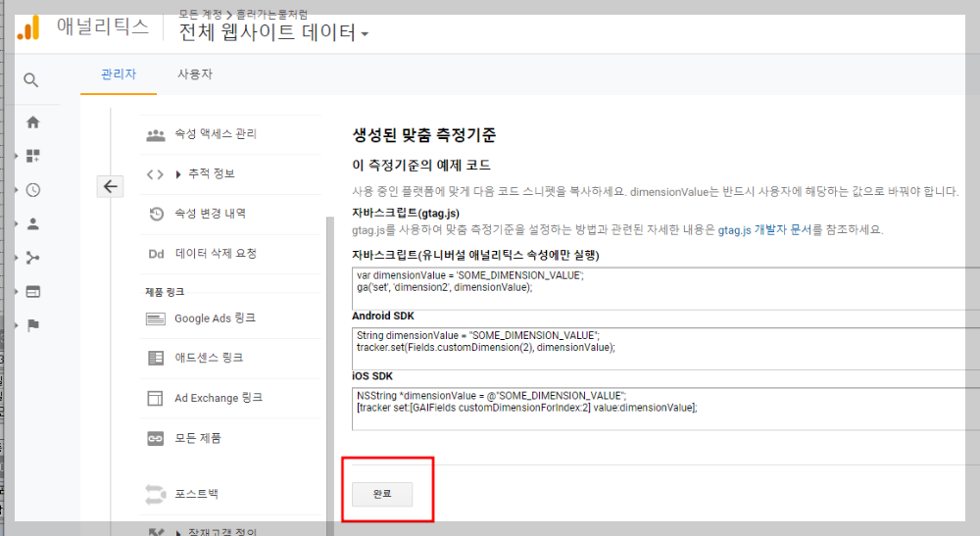Click the 애드센스 링크 icon

[x=156, y=358]
